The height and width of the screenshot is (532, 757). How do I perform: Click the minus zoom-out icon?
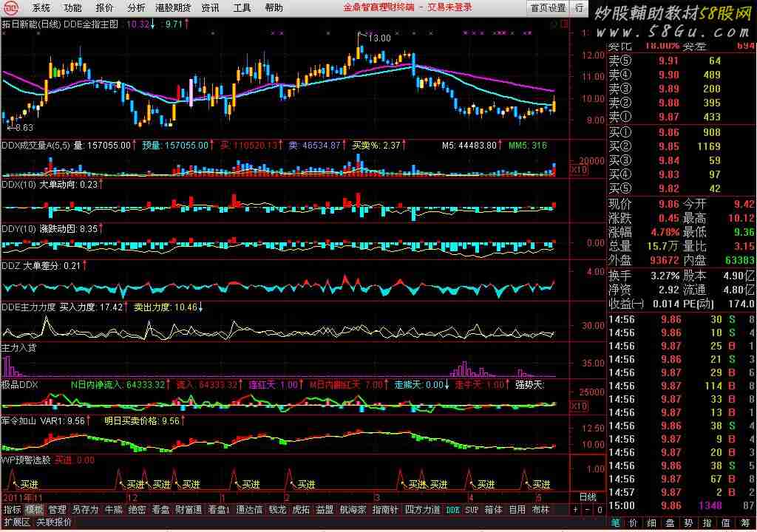(x=588, y=510)
